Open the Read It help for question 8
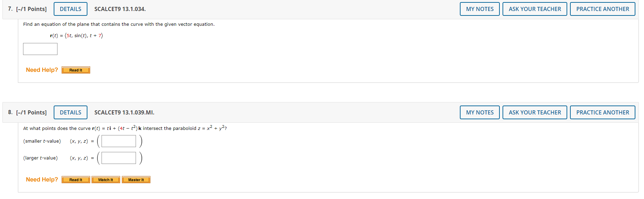The height and width of the screenshot is (199, 644). (75, 179)
